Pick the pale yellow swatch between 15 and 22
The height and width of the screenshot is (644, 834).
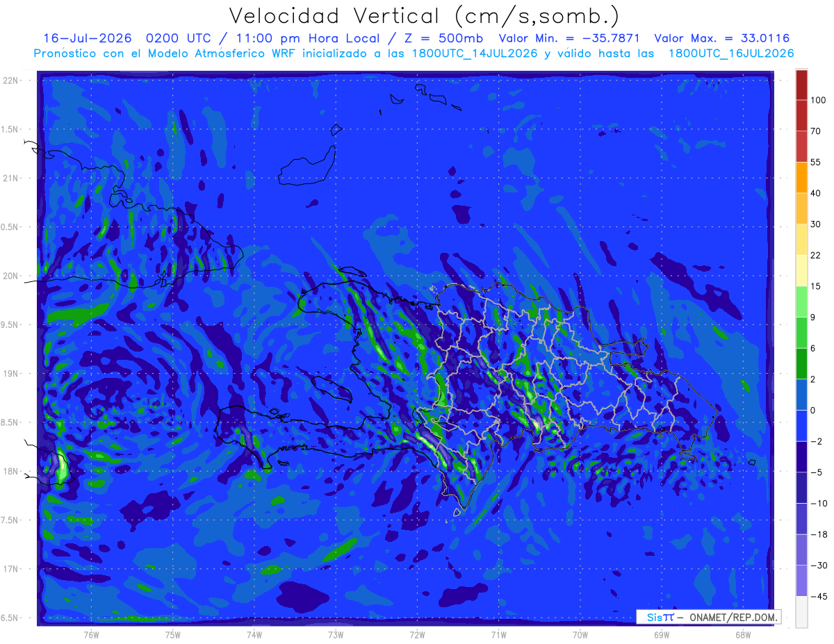801,271
